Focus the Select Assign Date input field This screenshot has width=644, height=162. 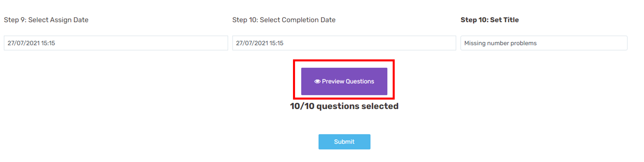tap(116, 43)
